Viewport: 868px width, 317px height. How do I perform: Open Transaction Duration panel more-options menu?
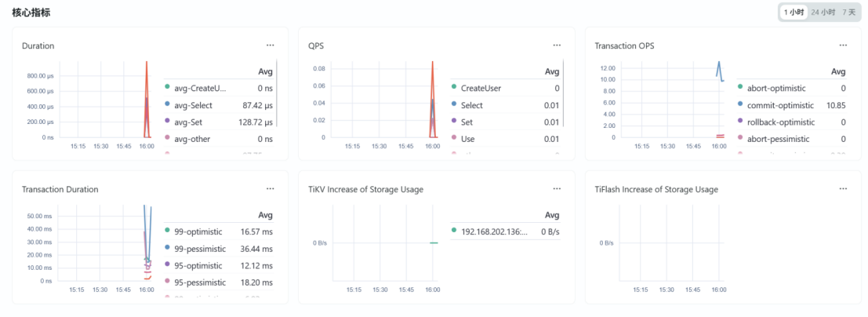point(271,189)
